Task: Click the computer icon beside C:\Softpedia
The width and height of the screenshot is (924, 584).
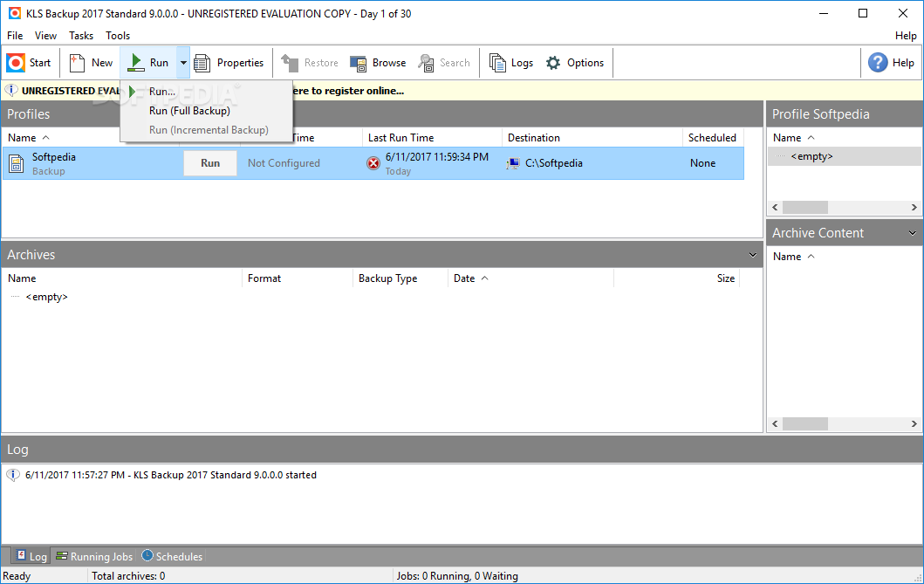Action: (513, 163)
